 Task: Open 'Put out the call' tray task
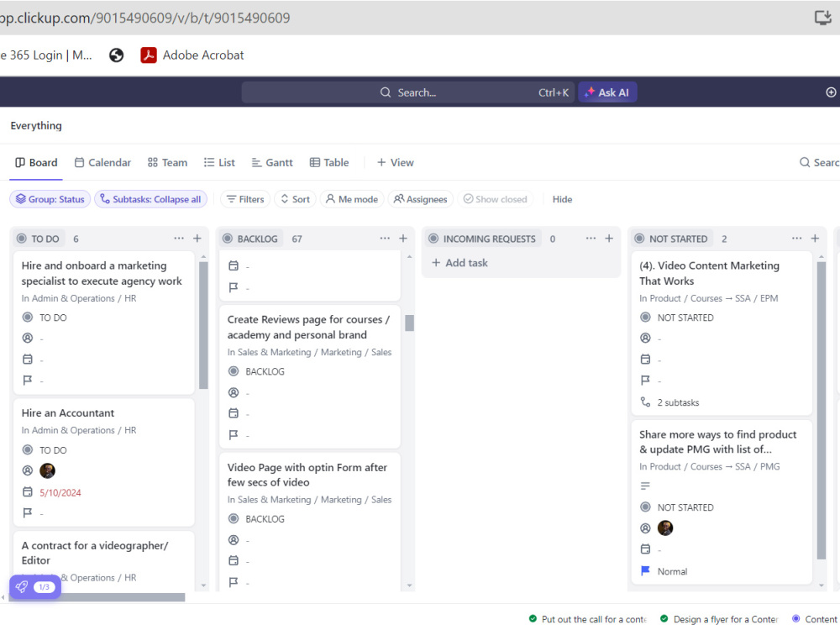pos(587,619)
